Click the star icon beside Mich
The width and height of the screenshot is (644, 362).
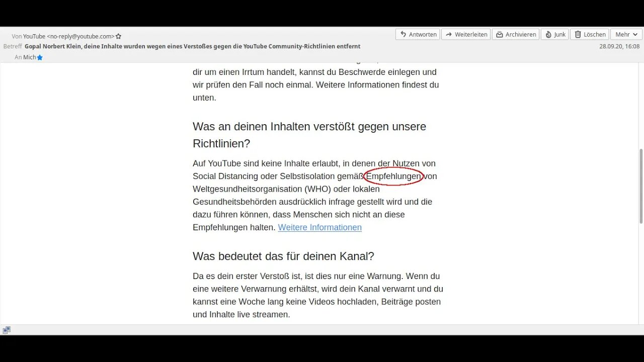[x=40, y=57]
